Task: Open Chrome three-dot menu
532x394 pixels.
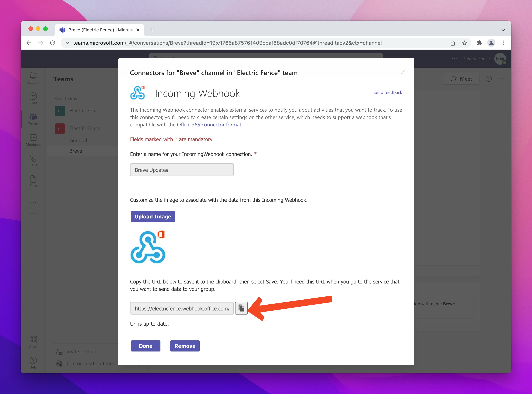Action: [x=503, y=43]
